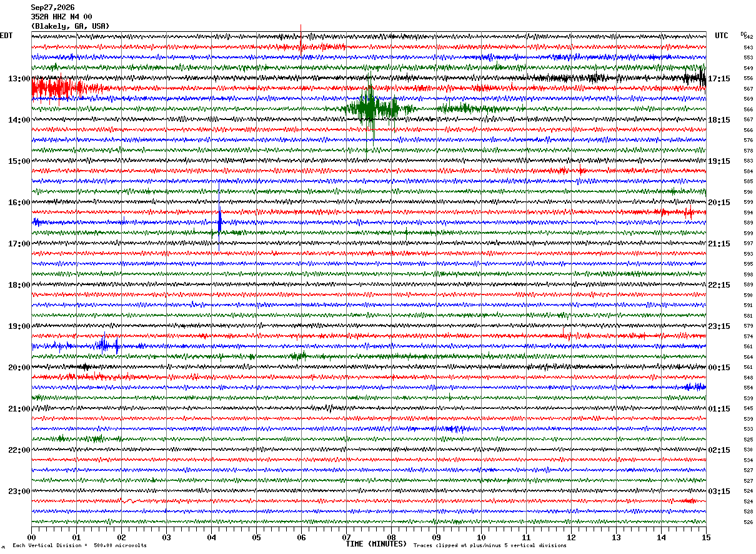756x554 pixels.
Task: Click the 13:00 EDT row label
Action: click(19, 79)
